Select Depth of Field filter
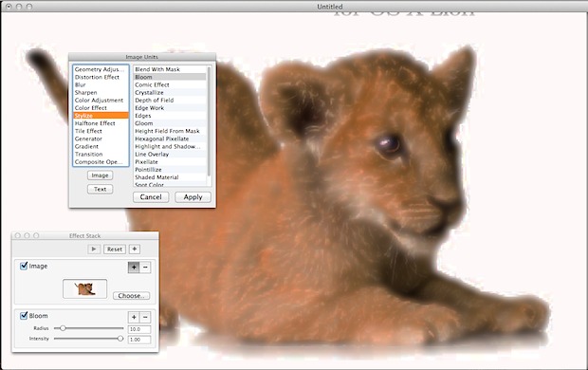 coord(170,101)
